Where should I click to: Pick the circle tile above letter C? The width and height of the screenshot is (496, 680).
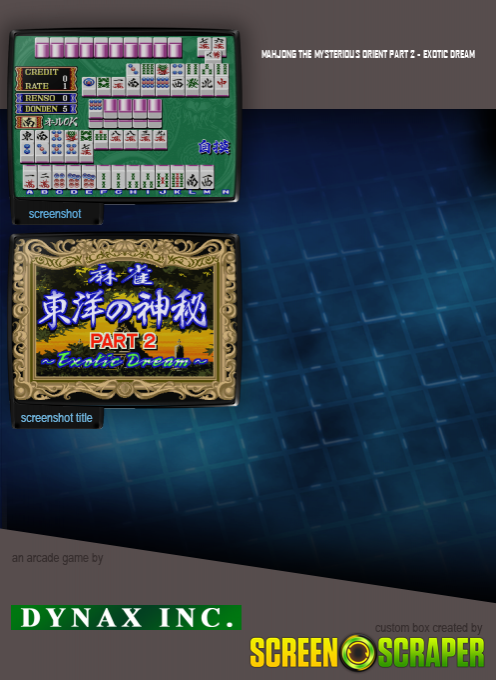tap(59, 177)
